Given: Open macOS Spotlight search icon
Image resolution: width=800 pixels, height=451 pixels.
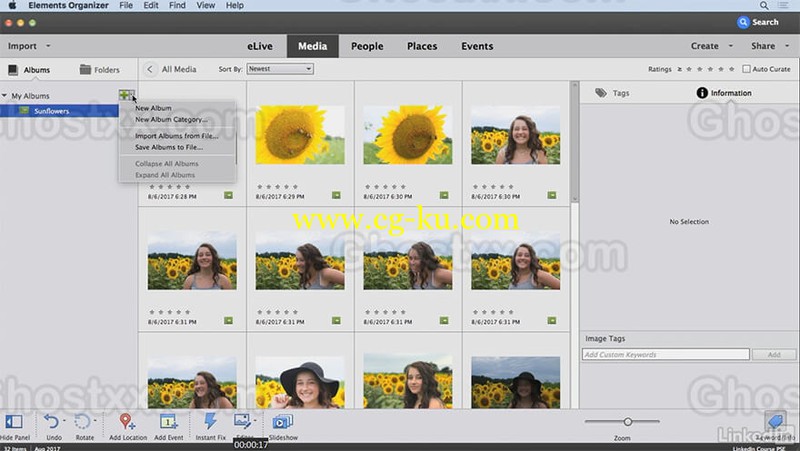Looking at the screenshot, I should click(764, 5).
